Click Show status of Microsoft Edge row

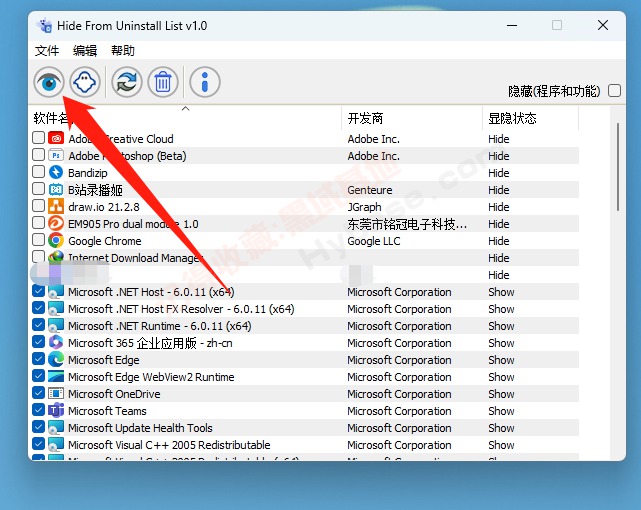tap(501, 360)
